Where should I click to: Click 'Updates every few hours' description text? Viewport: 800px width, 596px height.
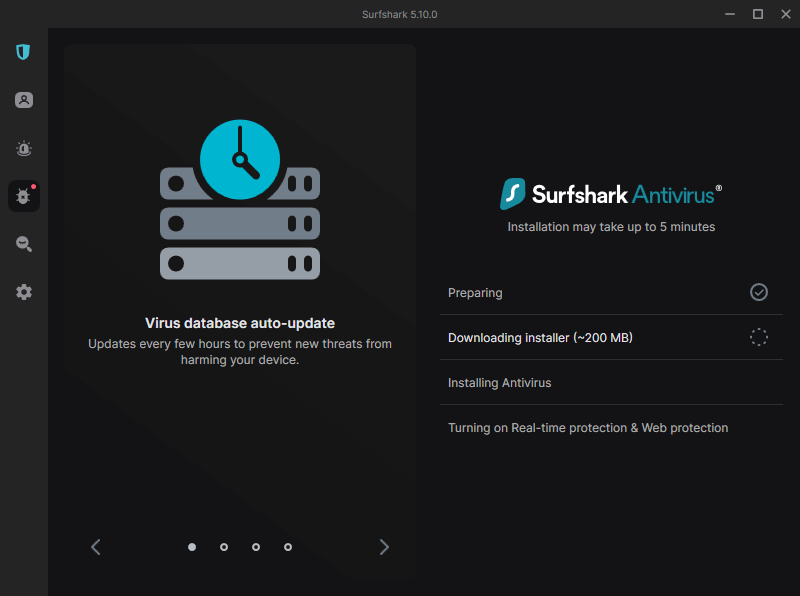tap(240, 352)
